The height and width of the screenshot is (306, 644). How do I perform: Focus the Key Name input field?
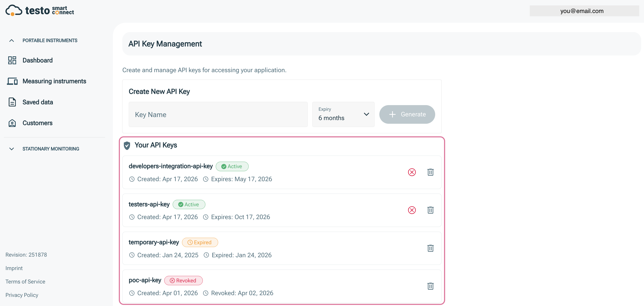click(x=218, y=114)
